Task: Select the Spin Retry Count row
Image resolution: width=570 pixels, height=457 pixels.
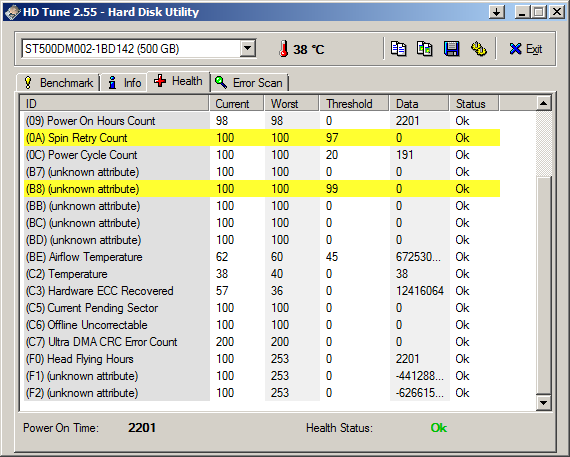Action: tap(262, 138)
